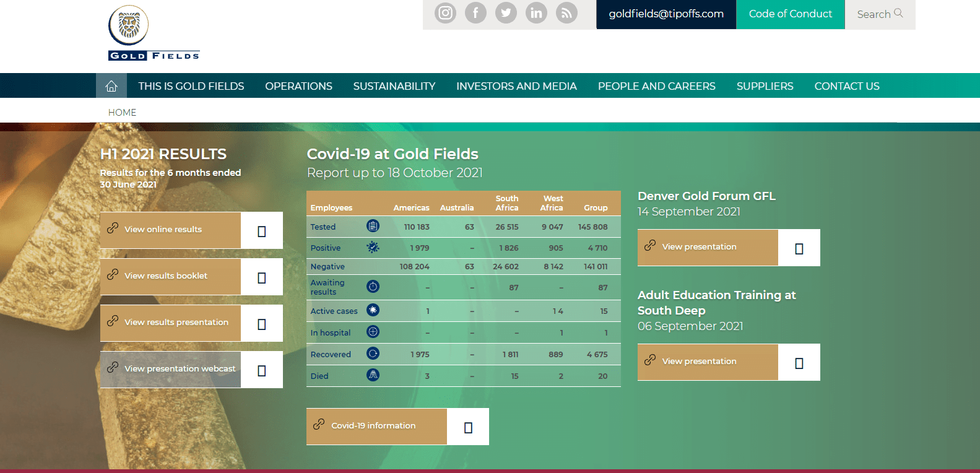Click white arrow box beside View online results
The height and width of the screenshot is (473, 980).
[x=262, y=230]
